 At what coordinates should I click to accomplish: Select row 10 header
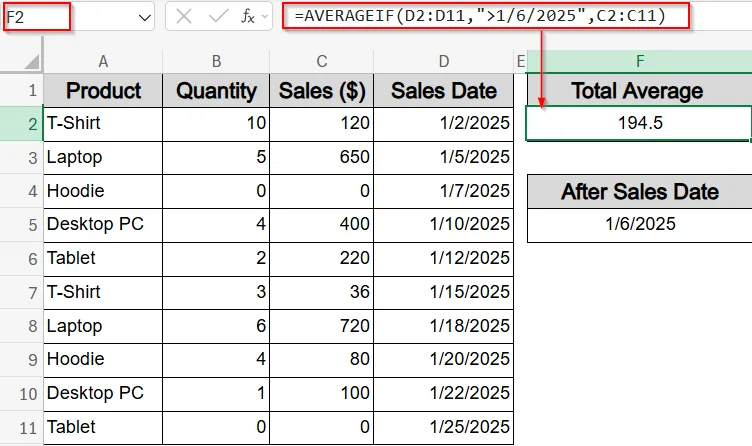pos(22,394)
